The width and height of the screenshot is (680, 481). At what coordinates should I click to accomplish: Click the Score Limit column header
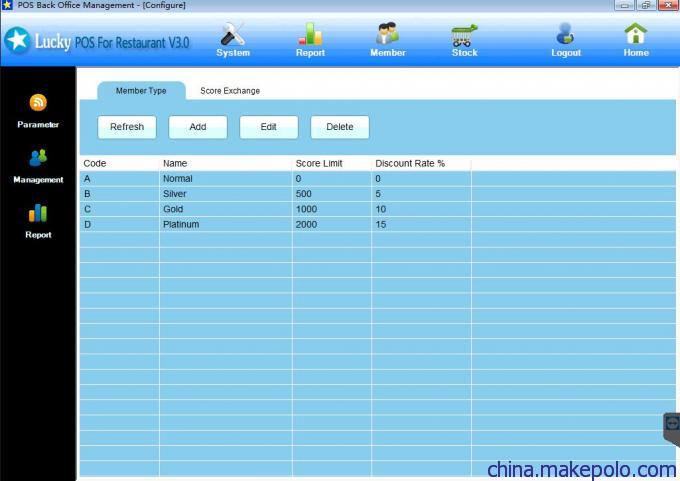pos(332,164)
